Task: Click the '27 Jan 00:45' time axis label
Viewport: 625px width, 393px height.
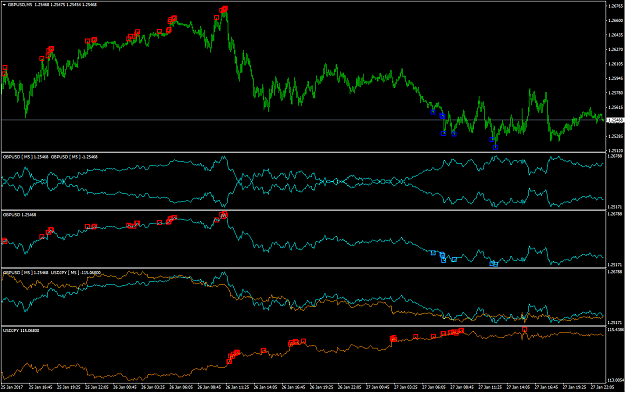Action: click(378, 387)
